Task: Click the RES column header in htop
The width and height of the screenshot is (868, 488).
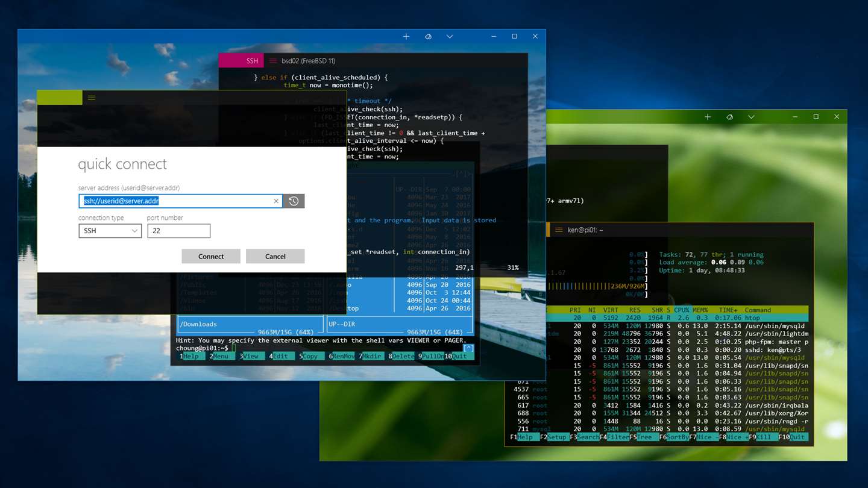Action: 634,310
